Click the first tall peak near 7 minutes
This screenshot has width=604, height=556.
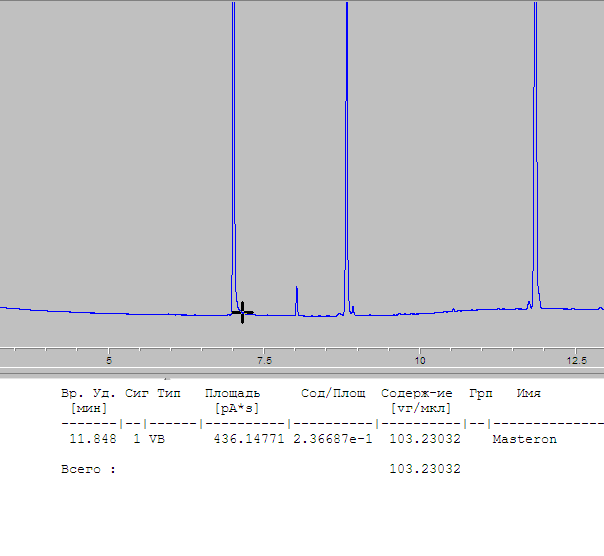pyautogui.click(x=233, y=150)
